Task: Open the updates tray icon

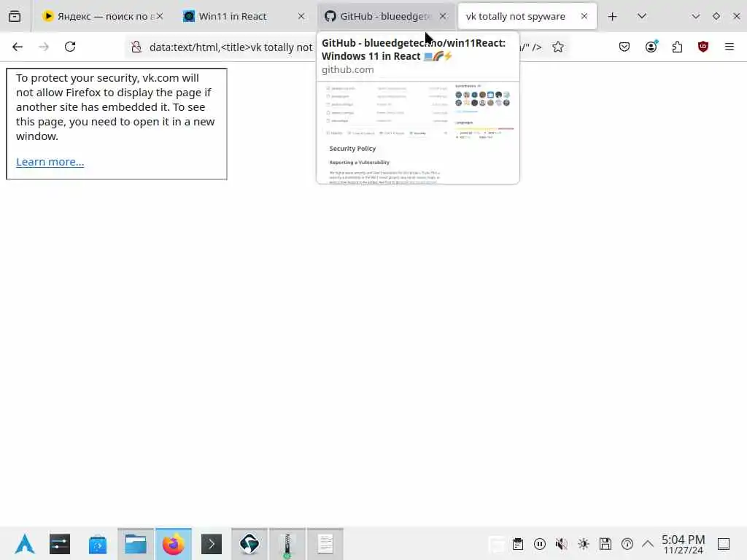Action: coord(627,544)
